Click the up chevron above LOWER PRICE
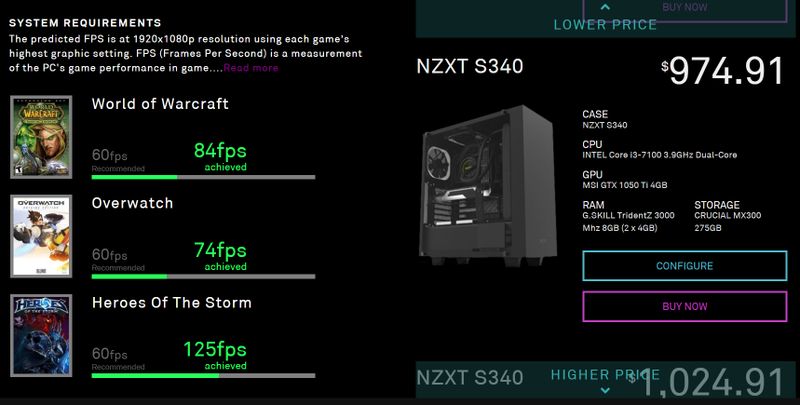Viewport: 800px width, 405px height. click(605, 7)
